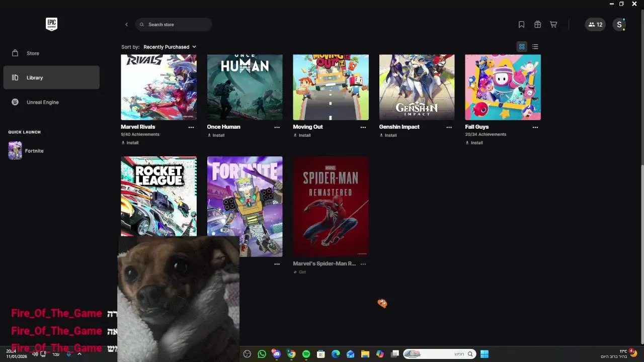Go back using the arrow beside search
Image resolution: width=644 pixels, height=362 pixels.
(126, 24)
